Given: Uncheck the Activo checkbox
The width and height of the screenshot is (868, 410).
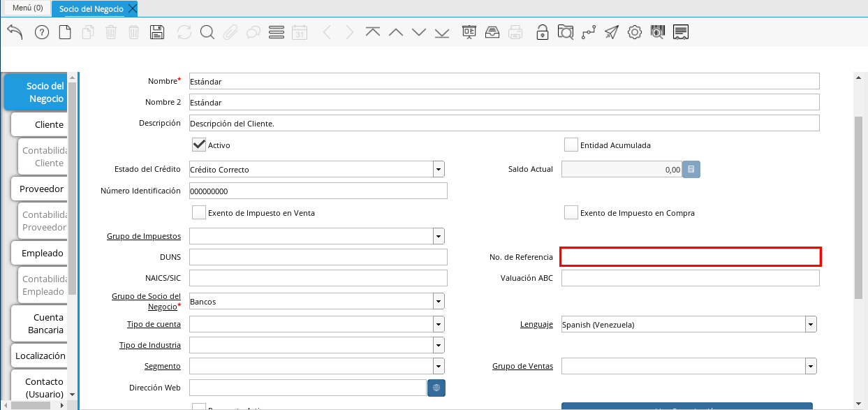Looking at the screenshot, I should [x=199, y=145].
